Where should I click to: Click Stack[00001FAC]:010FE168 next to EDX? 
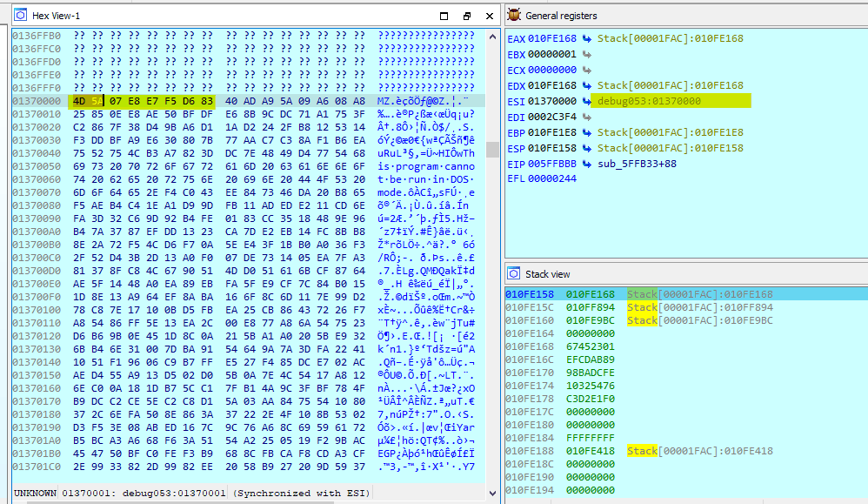(670, 85)
